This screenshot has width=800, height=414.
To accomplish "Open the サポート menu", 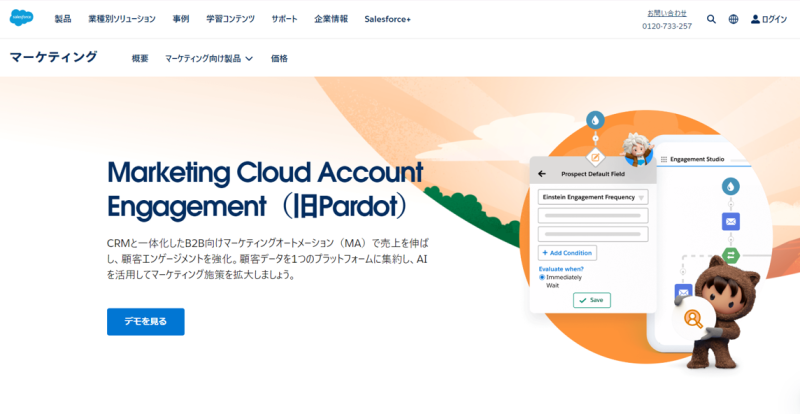I will pos(284,19).
